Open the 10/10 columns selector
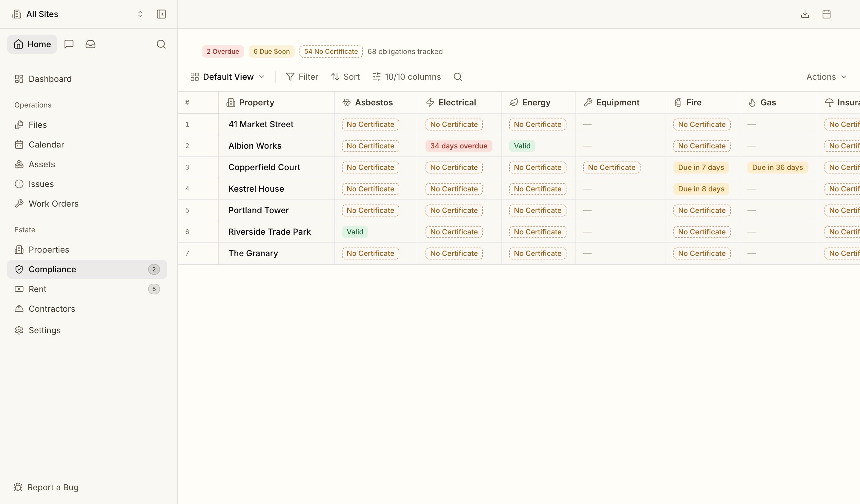This screenshot has height=504, width=860. coord(406,77)
